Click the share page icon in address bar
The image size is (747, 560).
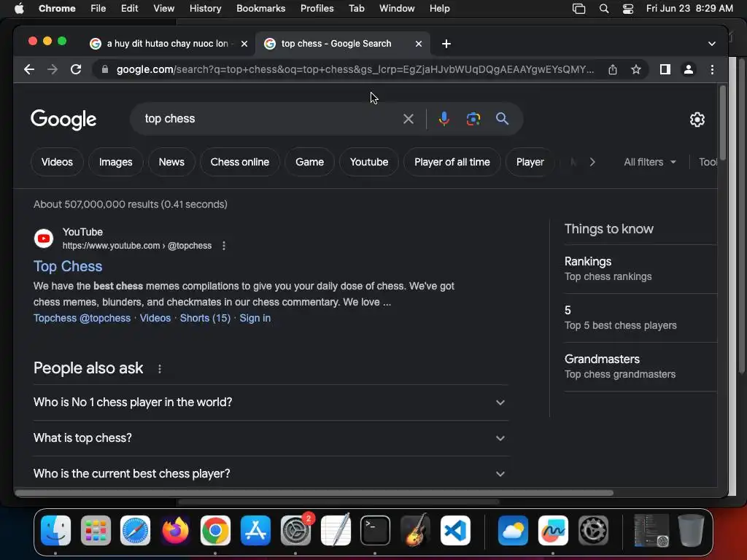coord(613,69)
